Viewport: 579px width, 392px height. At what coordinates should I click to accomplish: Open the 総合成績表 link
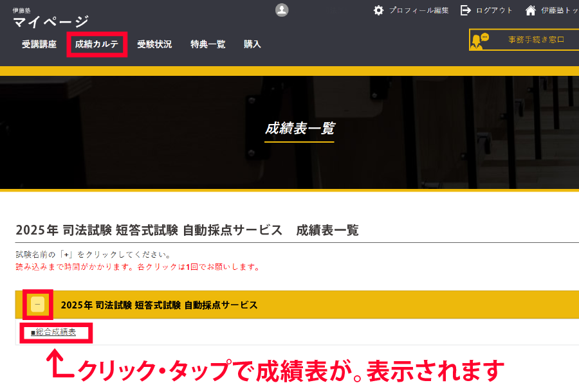[53, 332]
